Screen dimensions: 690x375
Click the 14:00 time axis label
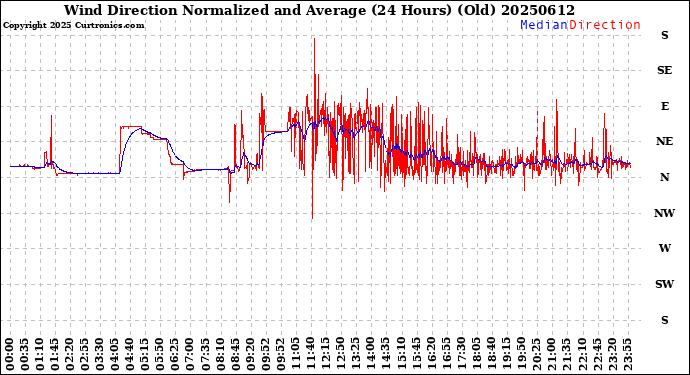tap(371, 354)
